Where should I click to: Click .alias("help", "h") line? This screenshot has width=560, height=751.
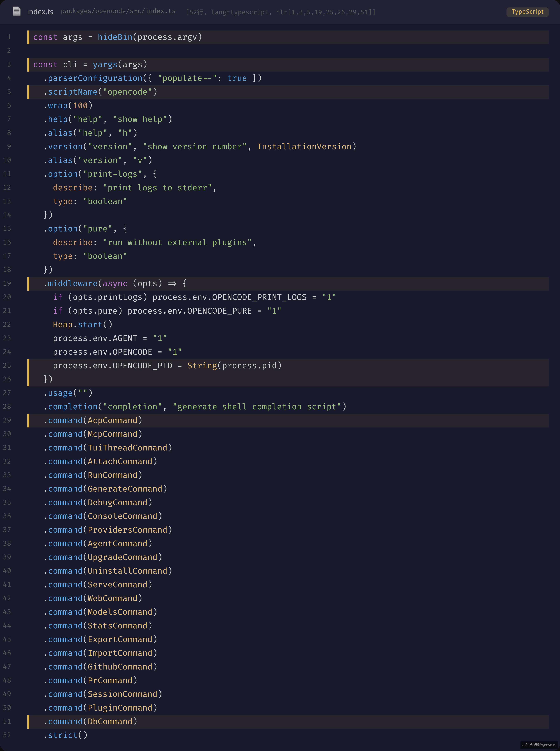tap(90, 133)
